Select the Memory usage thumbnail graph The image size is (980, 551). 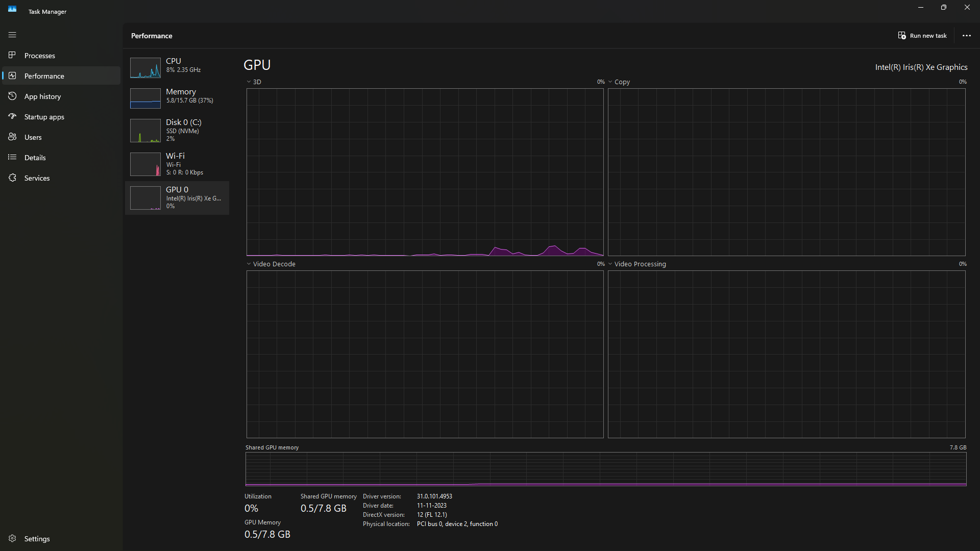click(x=145, y=98)
